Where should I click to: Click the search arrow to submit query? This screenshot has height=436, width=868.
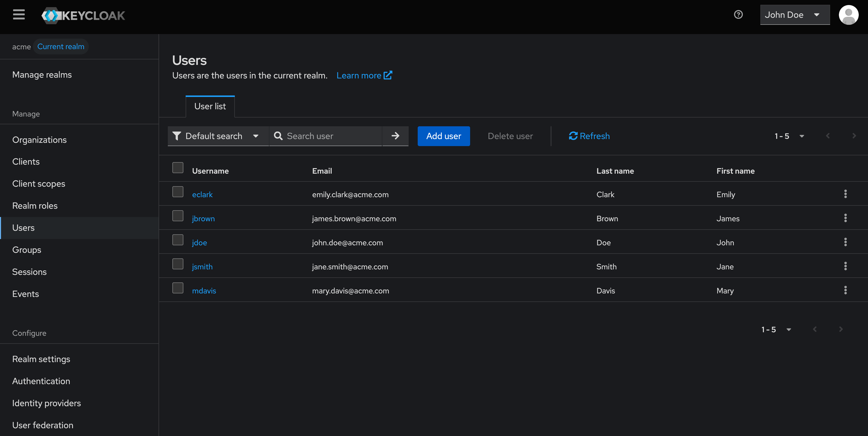click(395, 136)
